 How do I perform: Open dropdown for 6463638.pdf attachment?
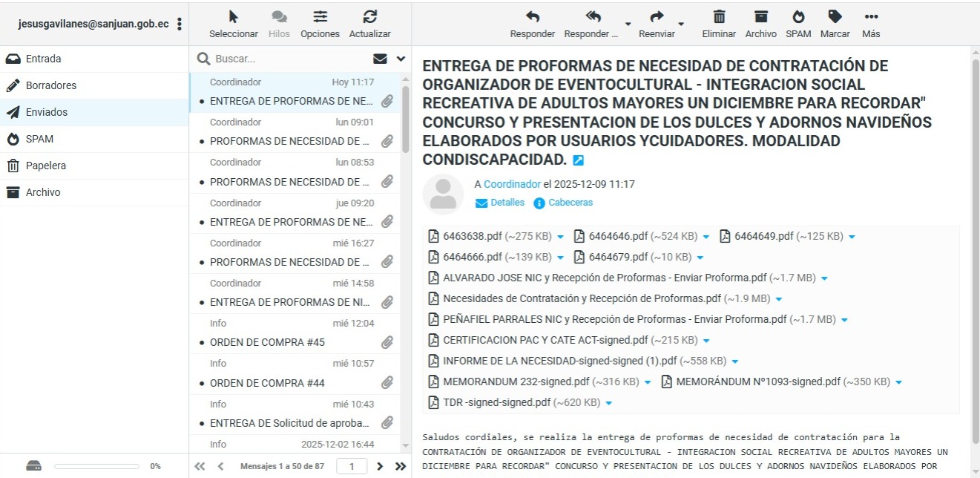tap(560, 237)
